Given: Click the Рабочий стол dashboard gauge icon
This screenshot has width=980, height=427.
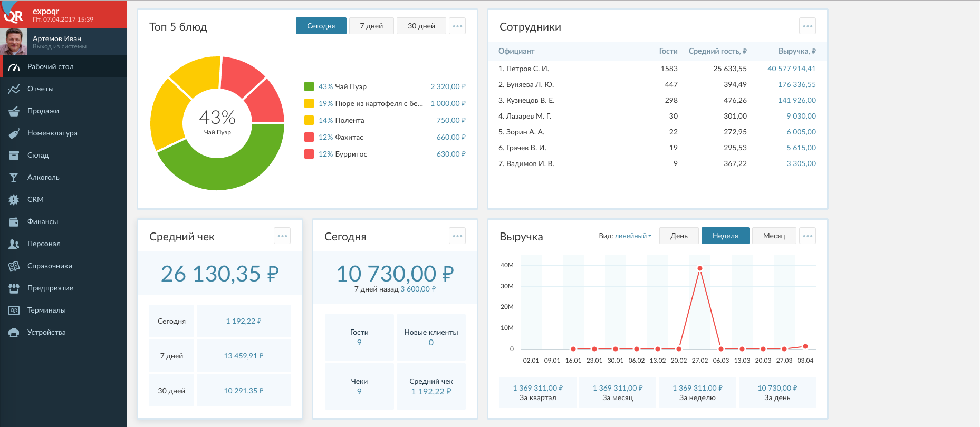Looking at the screenshot, I should (x=14, y=67).
